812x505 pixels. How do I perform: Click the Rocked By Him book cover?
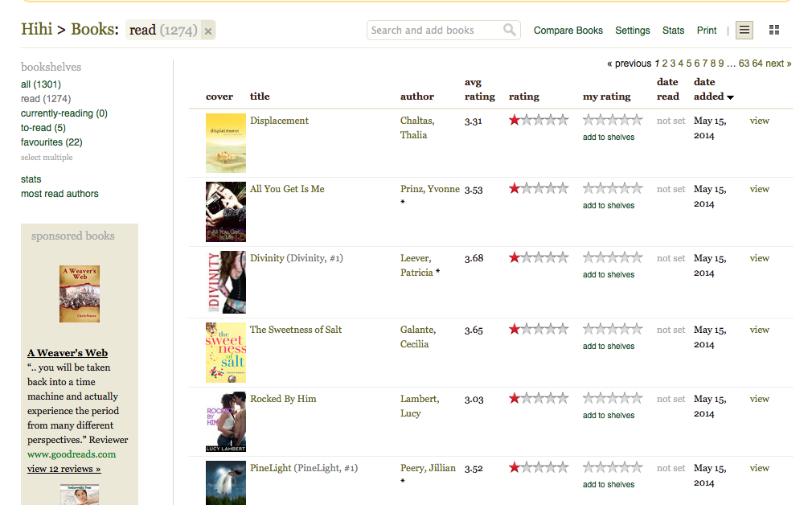225,421
